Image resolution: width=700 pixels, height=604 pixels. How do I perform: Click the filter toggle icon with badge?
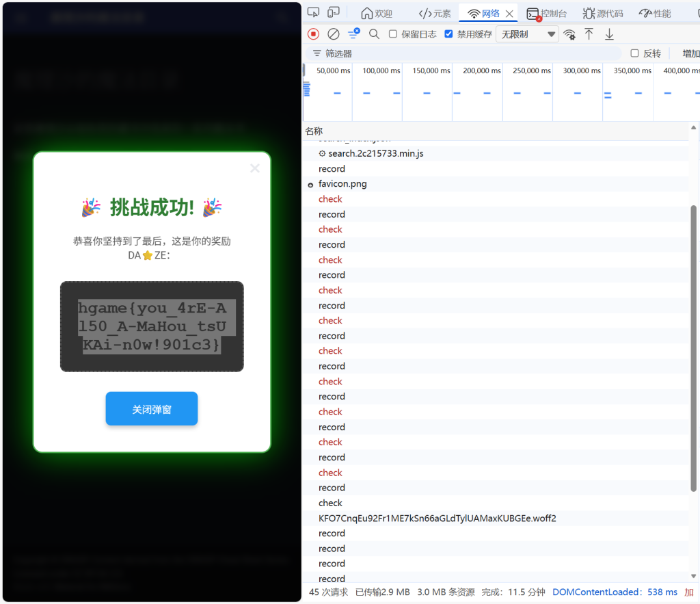tap(353, 34)
